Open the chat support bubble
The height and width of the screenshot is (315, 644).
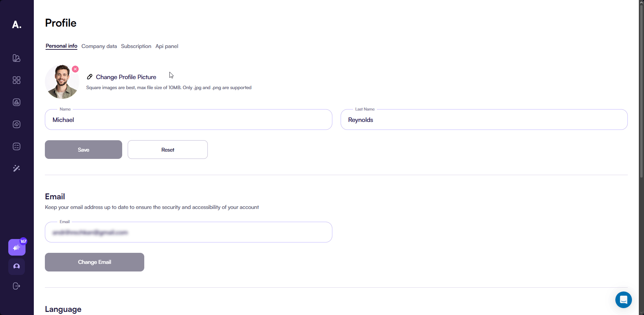pyautogui.click(x=623, y=300)
